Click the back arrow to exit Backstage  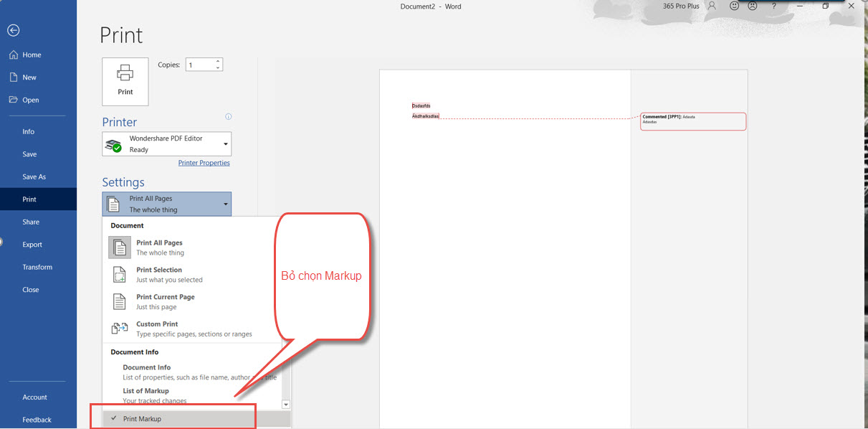[x=13, y=30]
